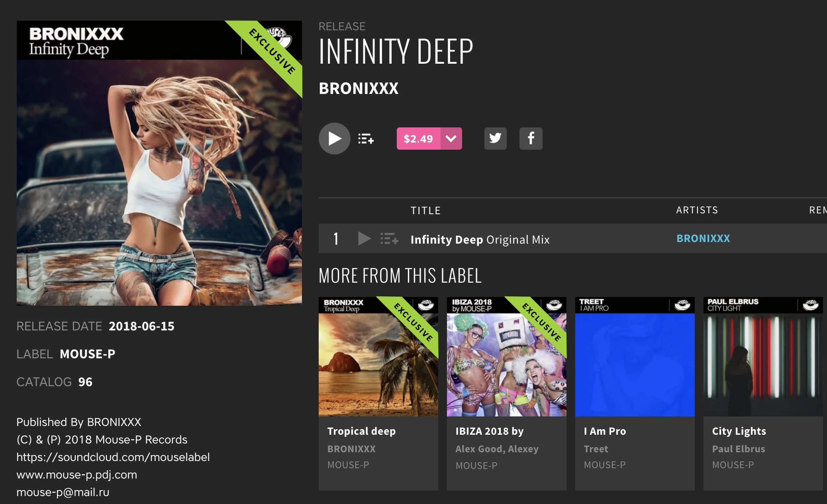Play track 1 Infinity Deep Original Mix
This screenshot has width=827, height=504.
click(364, 238)
